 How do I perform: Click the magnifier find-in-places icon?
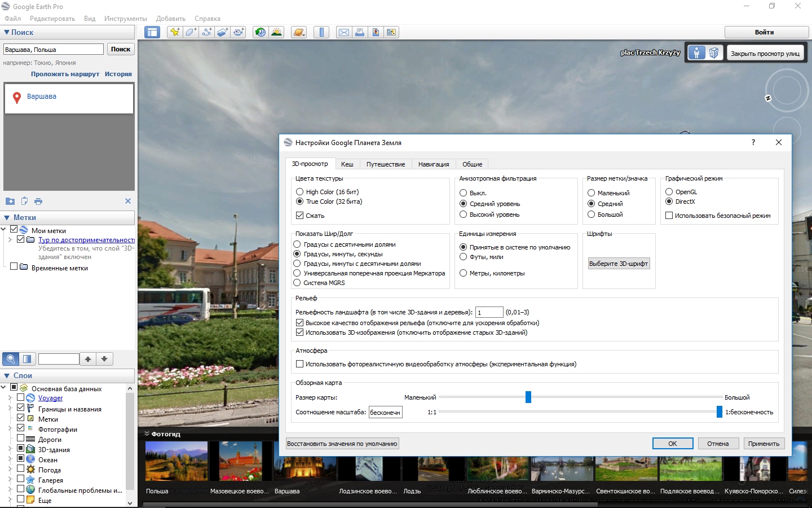[11, 358]
